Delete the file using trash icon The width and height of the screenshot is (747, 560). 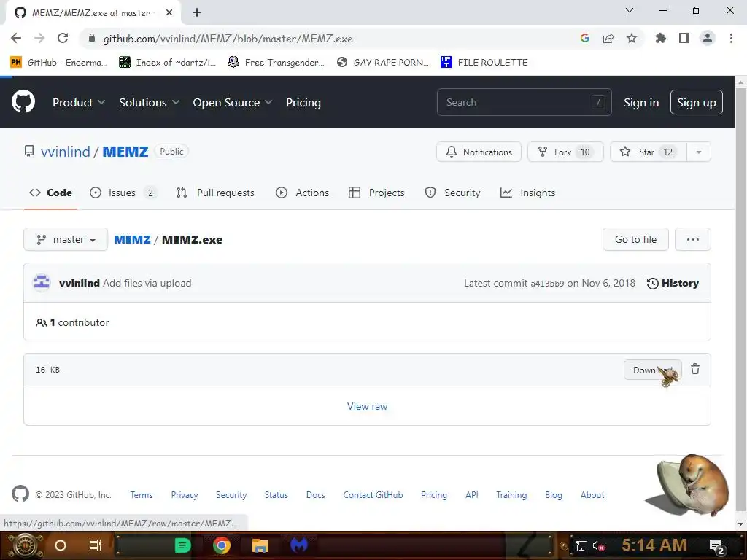695,369
